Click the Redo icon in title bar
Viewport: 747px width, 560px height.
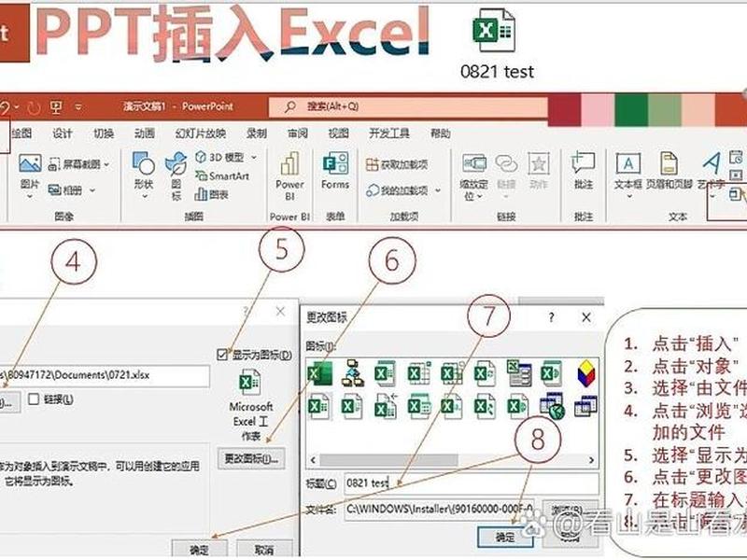coord(34,107)
